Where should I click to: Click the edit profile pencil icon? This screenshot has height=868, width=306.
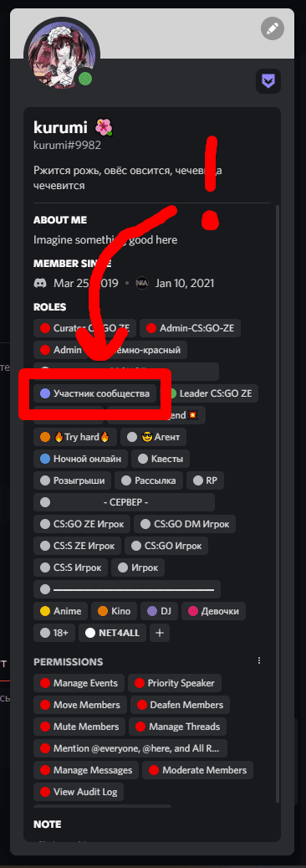(x=273, y=28)
